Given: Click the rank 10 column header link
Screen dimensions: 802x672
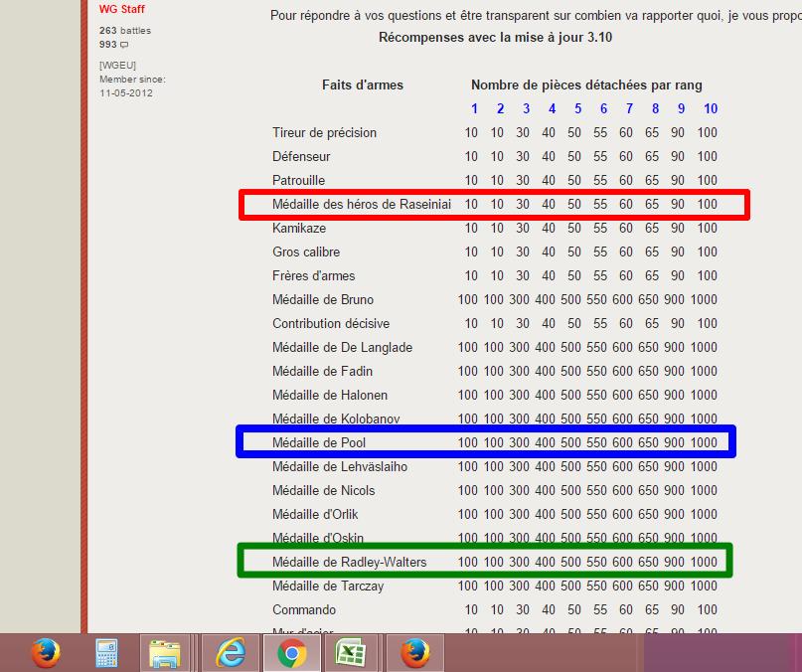Looking at the screenshot, I should click(711, 108).
